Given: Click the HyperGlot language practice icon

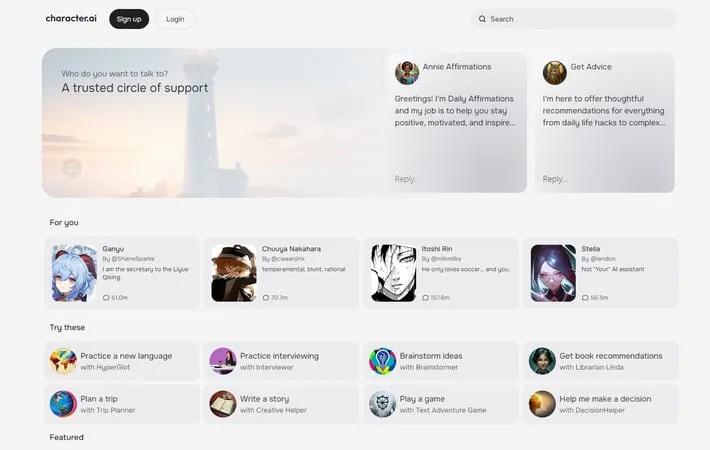Looking at the screenshot, I should [x=63, y=361].
